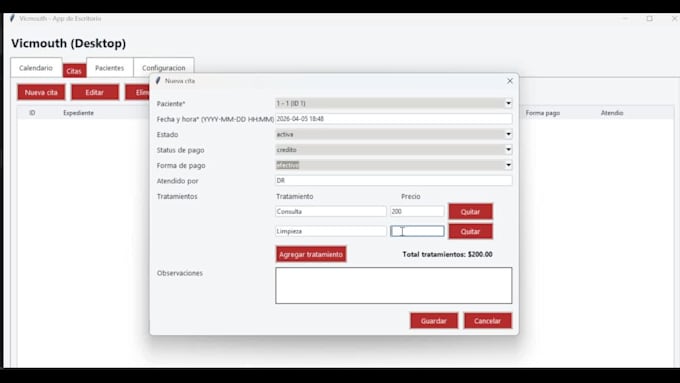Open the Pacientes tab
Image resolution: width=680 pixels, height=383 pixels.
tap(110, 68)
